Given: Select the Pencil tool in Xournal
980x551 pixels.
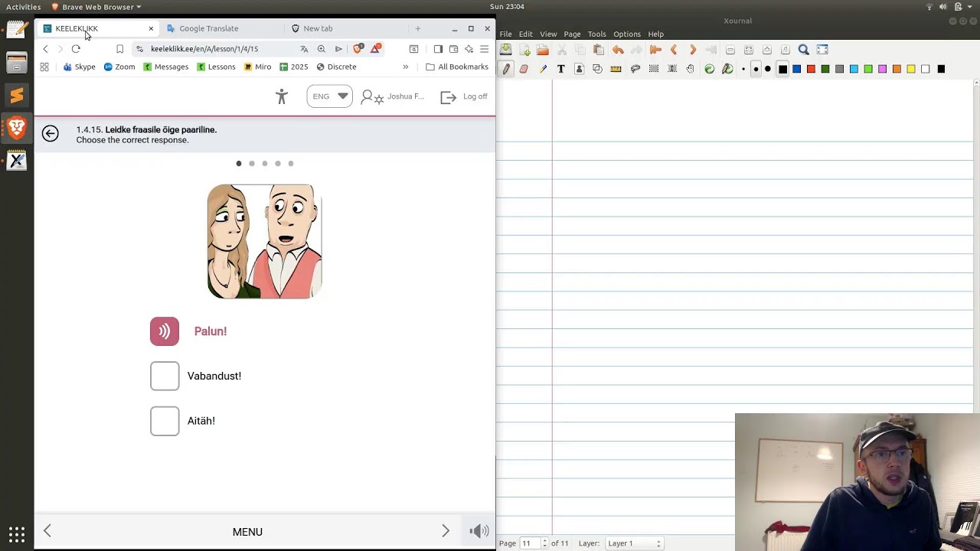Looking at the screenshot, I should point(506,69).
